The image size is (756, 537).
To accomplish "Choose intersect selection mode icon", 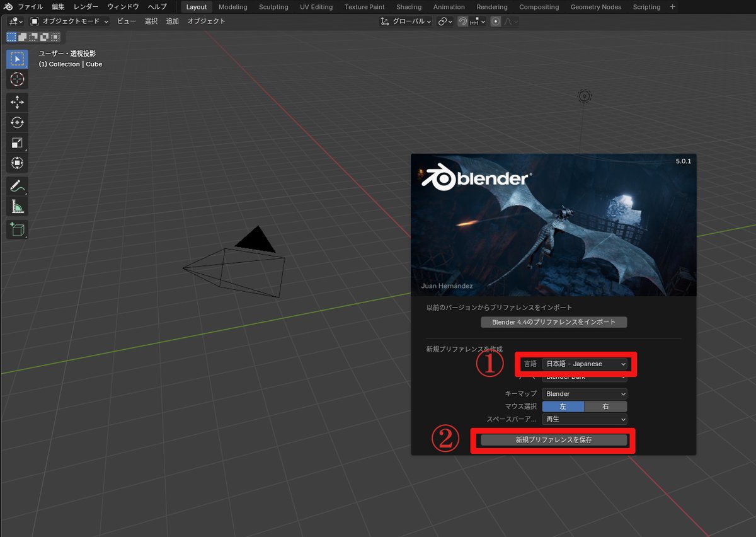I will 55,37.
